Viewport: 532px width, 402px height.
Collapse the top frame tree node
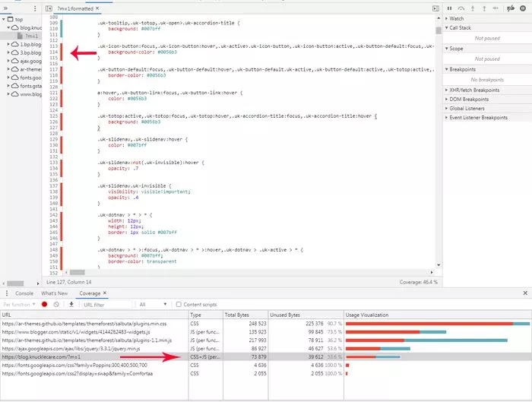click(x=4, y=19)
